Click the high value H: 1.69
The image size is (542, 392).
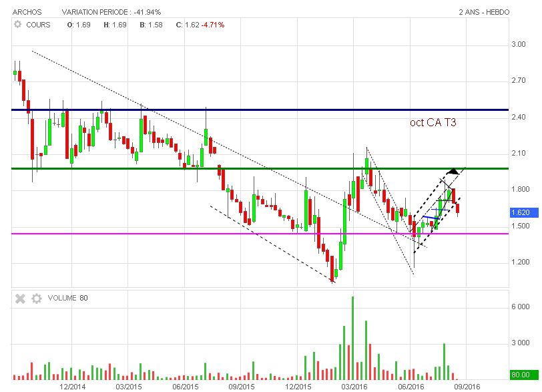(115, 25)
